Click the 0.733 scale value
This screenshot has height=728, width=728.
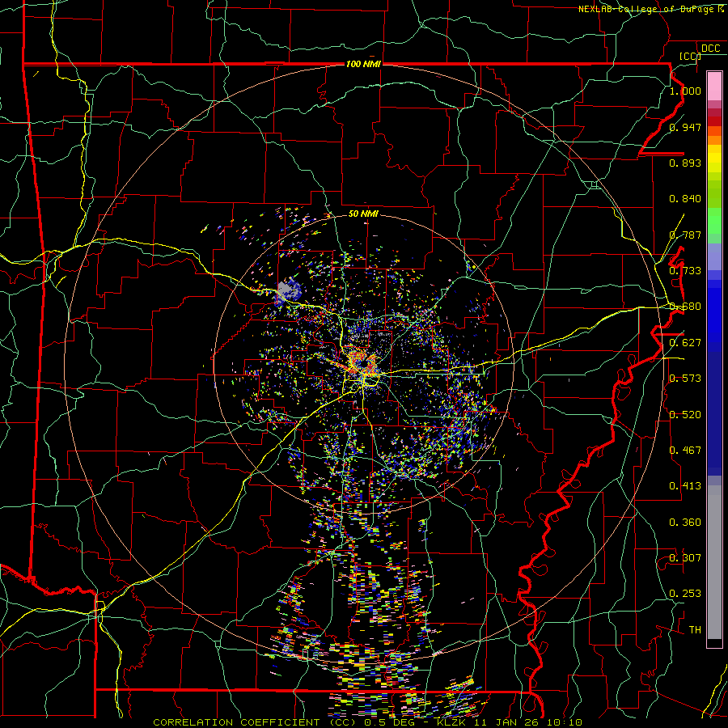685,271
